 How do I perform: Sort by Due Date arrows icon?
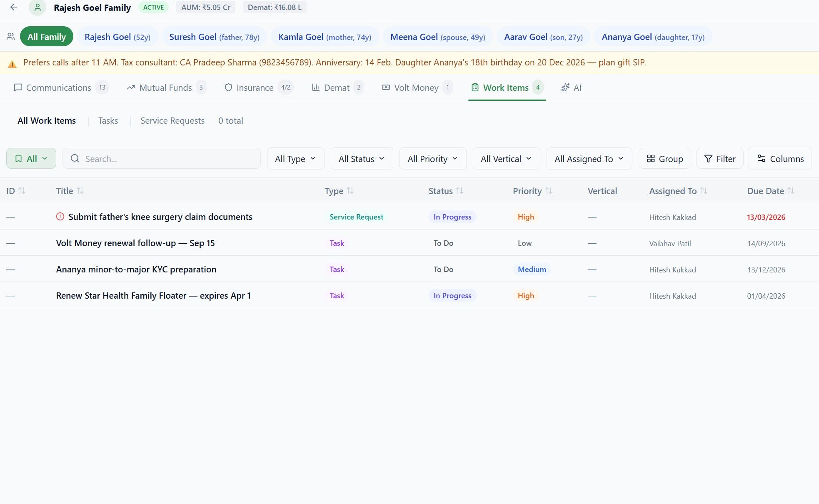click(791, 191)
